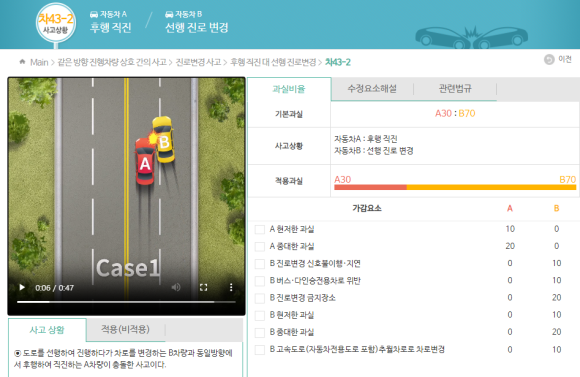580x377 pixels.
Task: Click the car icon beside 자동차 B
Action: (x=169, y=14)
